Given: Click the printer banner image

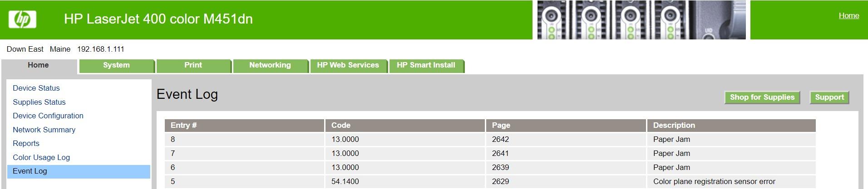Looking at the screenshot, I should [x=641, y=19].
